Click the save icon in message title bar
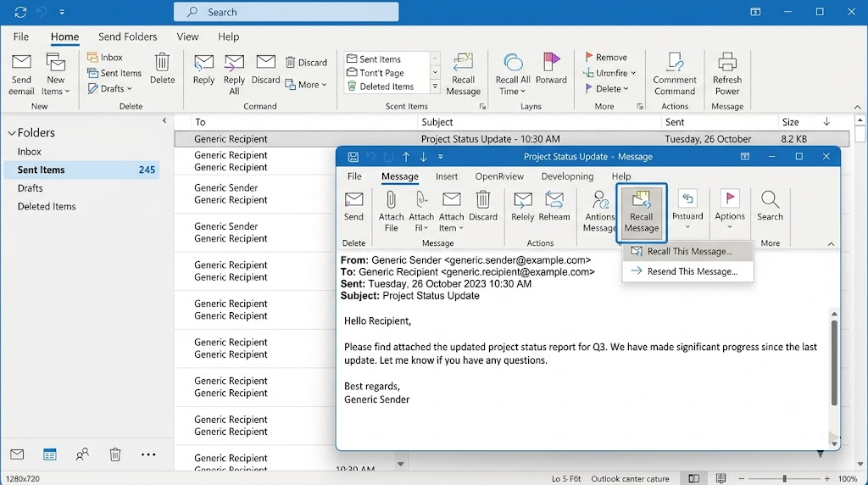The image size is (868, 485). pyautogui.click(x=353, y=157)
